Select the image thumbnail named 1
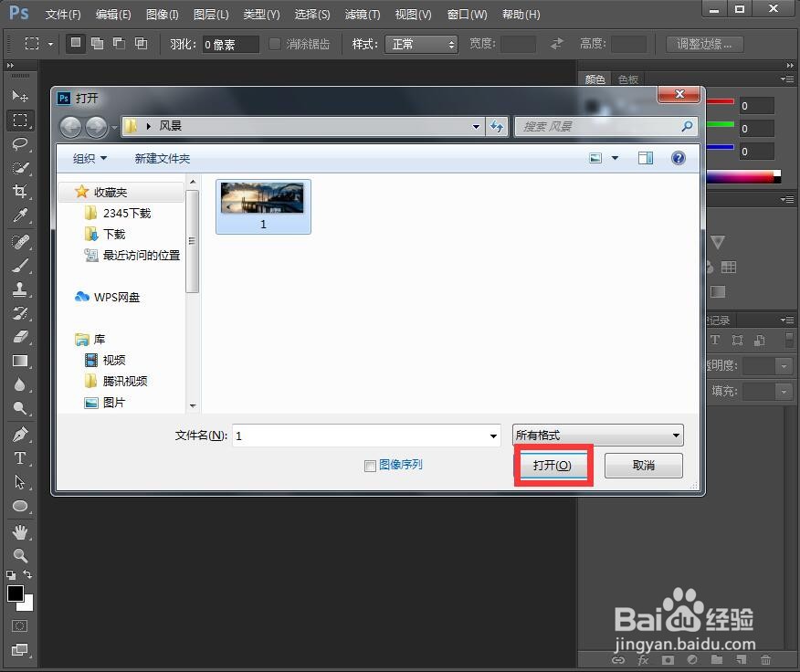800x672 pixels. tap(263, 206)
